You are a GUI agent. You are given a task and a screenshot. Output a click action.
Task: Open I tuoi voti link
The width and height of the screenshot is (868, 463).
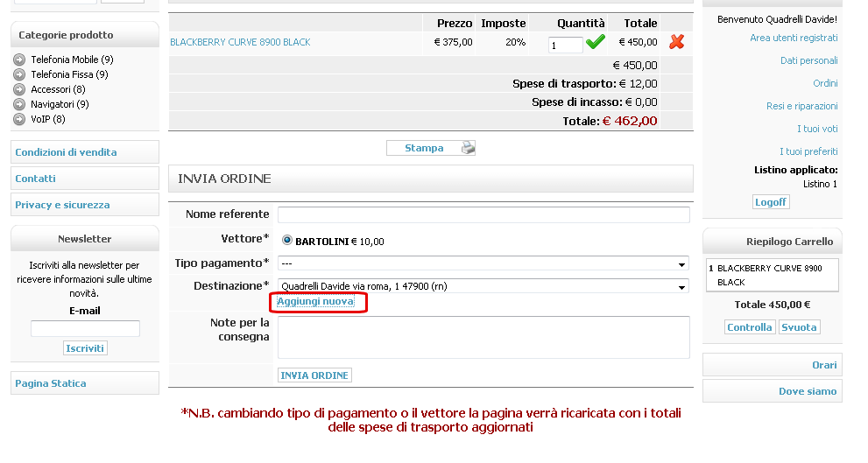[x=817, y=129]
